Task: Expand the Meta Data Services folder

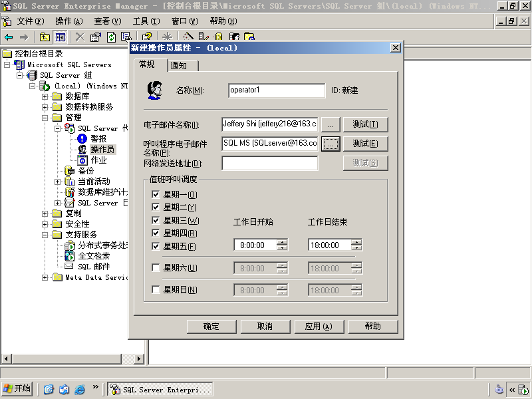Action: [45, 277]
